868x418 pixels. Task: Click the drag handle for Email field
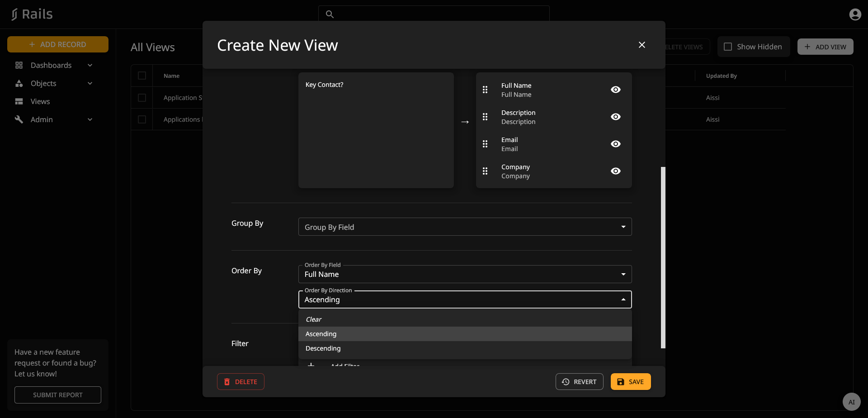tap(485, 144)
